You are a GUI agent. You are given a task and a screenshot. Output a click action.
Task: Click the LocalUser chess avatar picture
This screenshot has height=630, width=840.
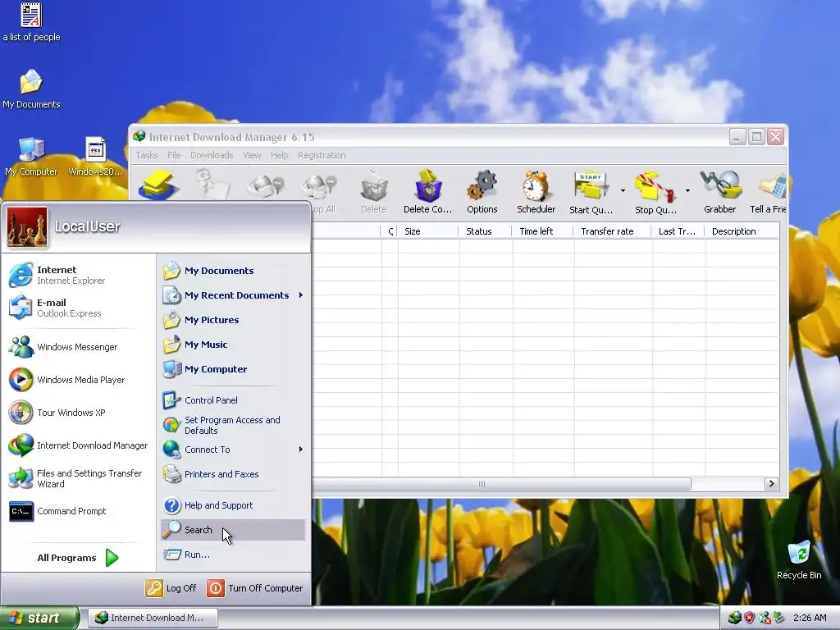(x=27, y=227)
